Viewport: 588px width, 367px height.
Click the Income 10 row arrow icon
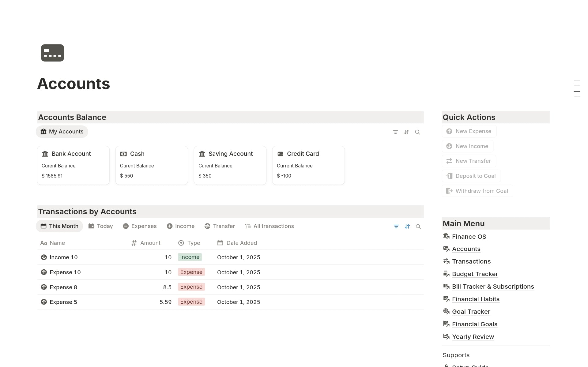point(44,257)
